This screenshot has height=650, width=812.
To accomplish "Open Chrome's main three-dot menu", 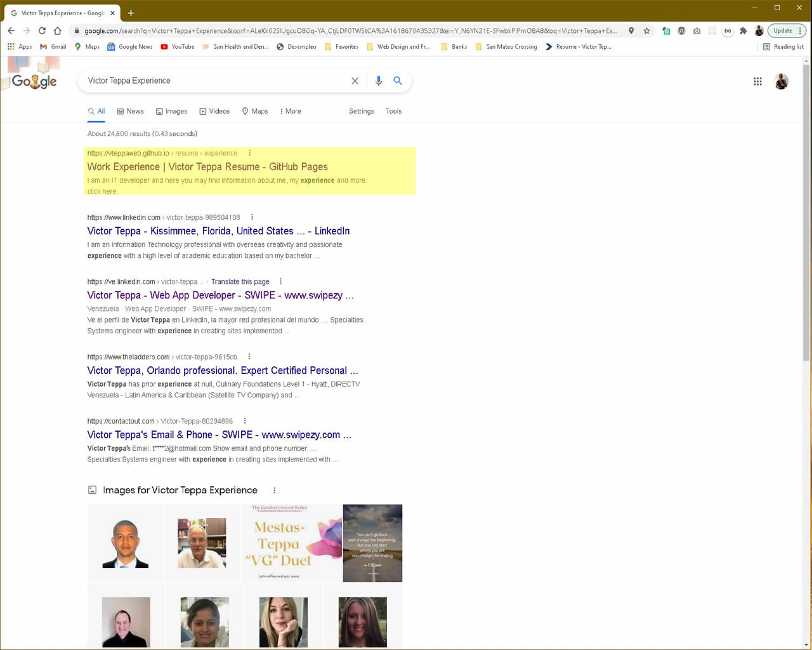I will coord(799,30).
